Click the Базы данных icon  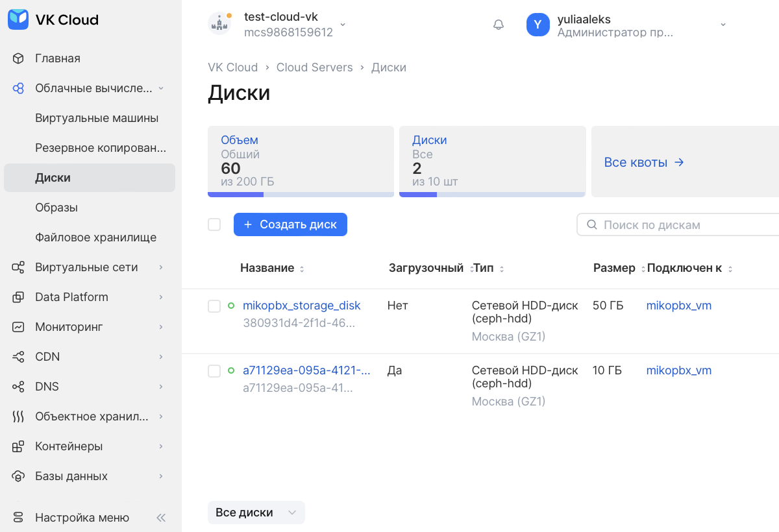tap(18, 476)
